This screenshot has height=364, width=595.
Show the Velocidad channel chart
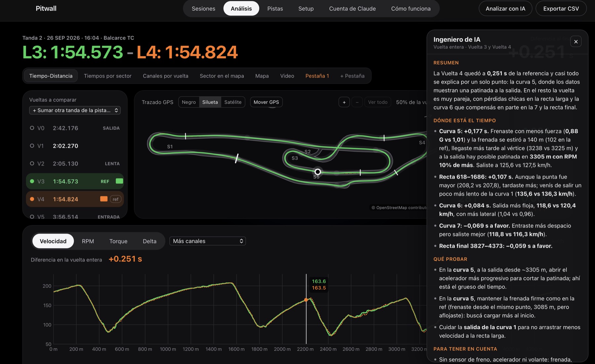pos(53,241)
